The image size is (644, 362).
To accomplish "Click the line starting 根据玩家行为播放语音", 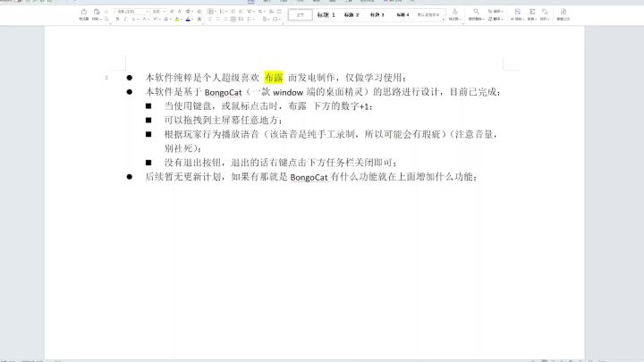I will (331, 134).
